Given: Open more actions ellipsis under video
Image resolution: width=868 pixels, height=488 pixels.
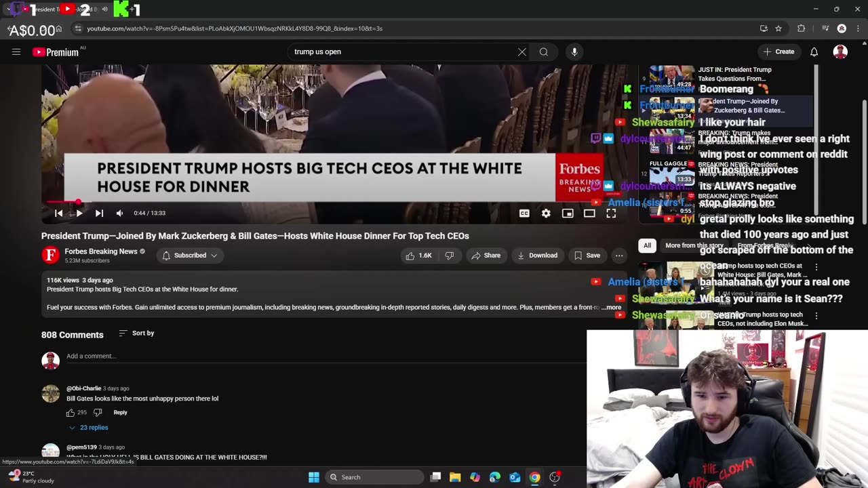Looking at the screenshot, I should tap(619, 256).
